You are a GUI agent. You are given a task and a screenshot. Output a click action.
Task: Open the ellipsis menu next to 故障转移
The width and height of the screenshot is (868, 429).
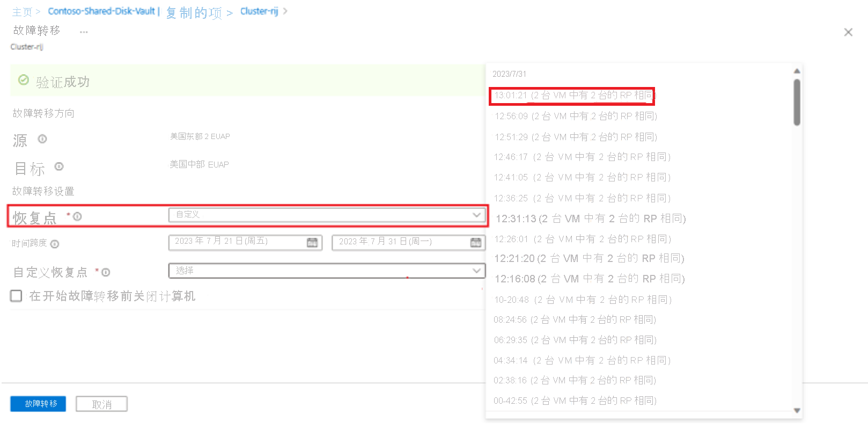[84, 32]
